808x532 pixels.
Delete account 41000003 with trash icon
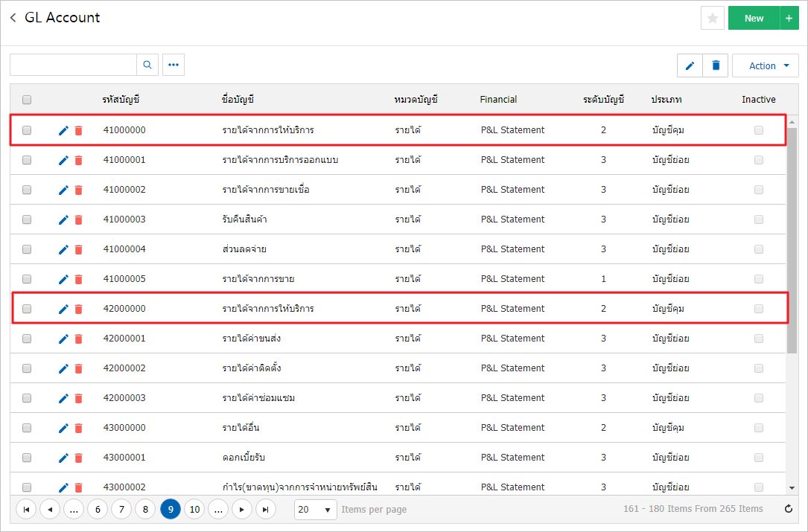78,220
